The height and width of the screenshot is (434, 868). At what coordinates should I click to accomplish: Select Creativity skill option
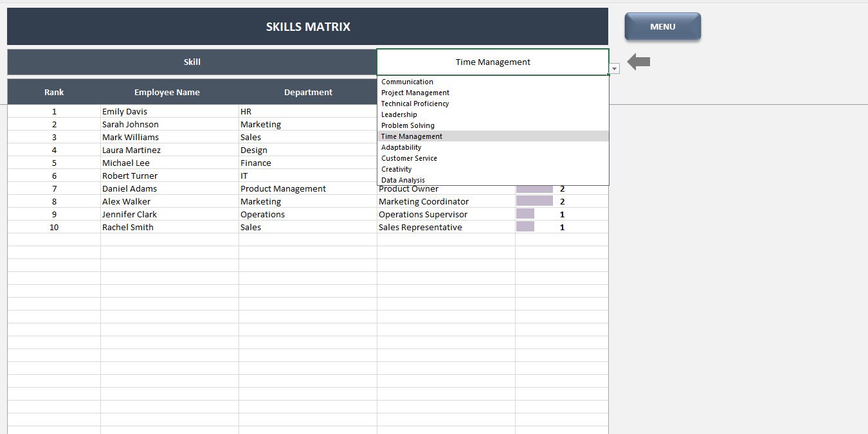point(396,169)
